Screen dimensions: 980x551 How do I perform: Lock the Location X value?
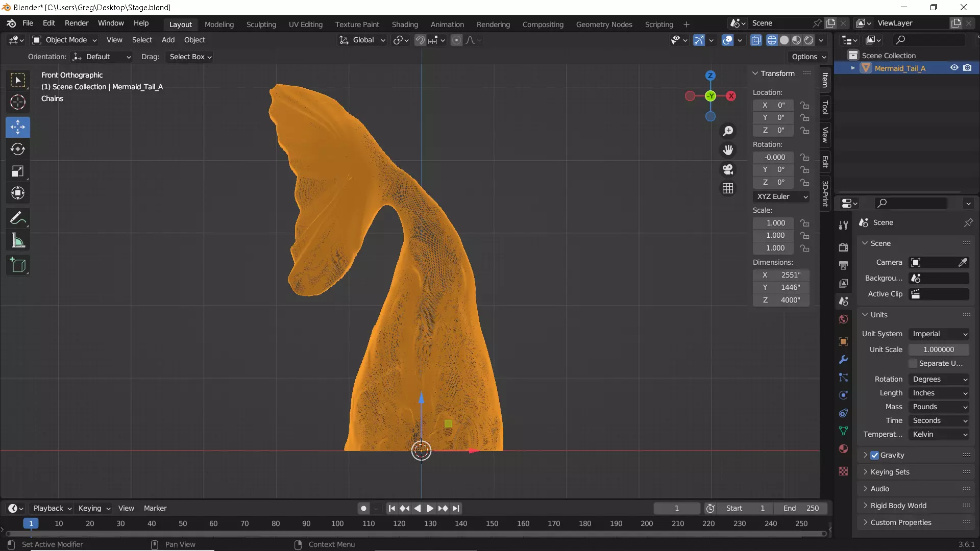coord(805,105)
